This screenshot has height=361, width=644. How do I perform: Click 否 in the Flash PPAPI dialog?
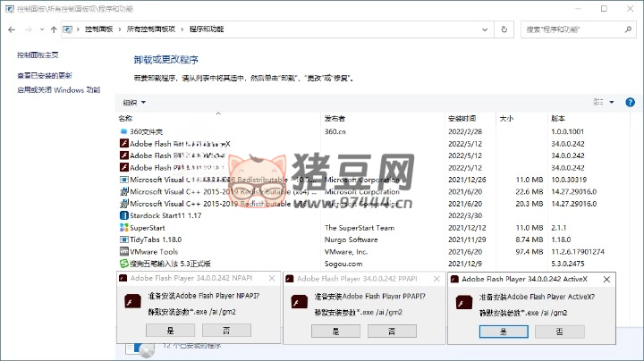click(392, 331)
